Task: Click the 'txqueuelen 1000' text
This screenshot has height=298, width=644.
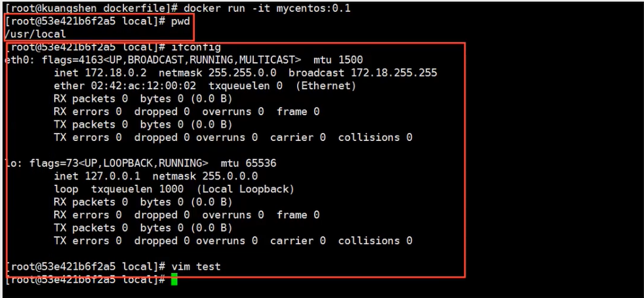Action: point(137,189)
